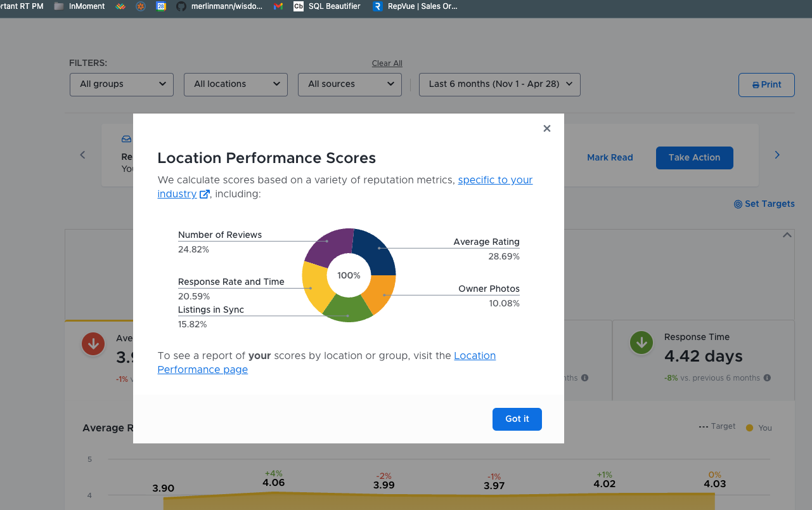Viewport: 812px width, 510px height.
Task: Go to next notification with right chevron
Action: 777,155
